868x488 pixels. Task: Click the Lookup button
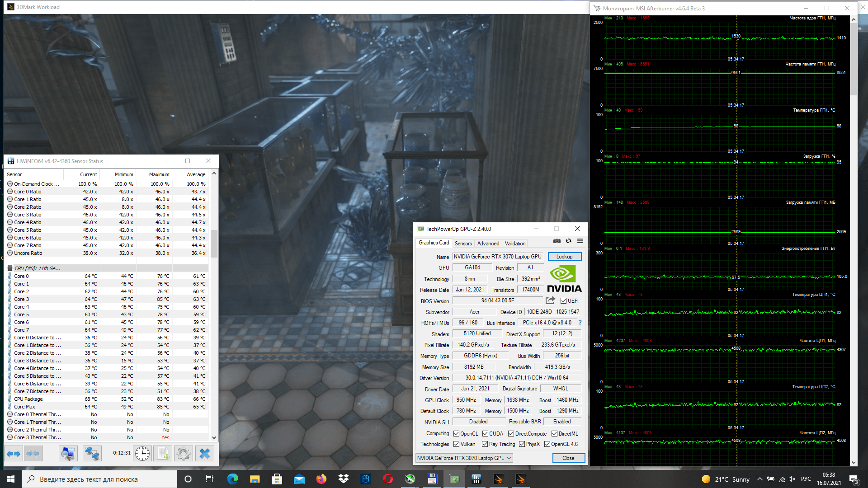tap(564, 257)
